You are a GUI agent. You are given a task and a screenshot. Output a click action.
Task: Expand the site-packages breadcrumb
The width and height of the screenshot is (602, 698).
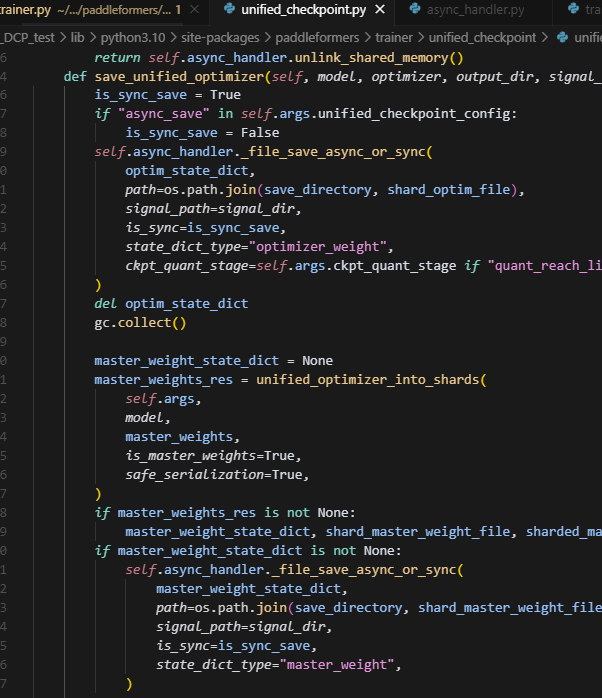tap(219, 38)
